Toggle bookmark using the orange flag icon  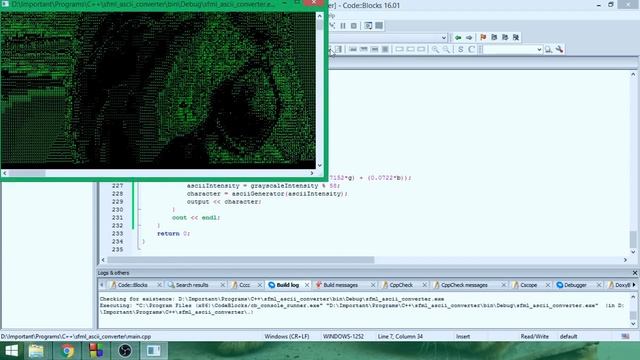point(483,38)
